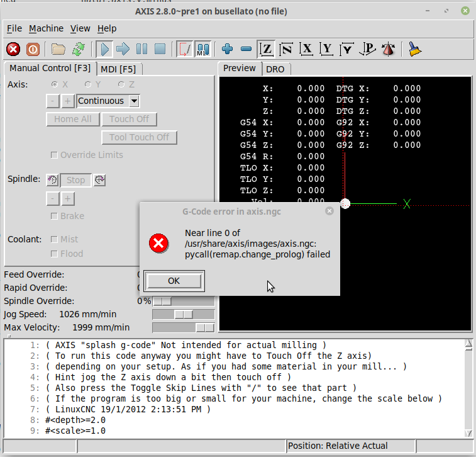Toggle the drag-rotate cone icon
Image resolution: width=476 pixels, height=457 pixels.
pyautogui.click(x=388, y=49)
